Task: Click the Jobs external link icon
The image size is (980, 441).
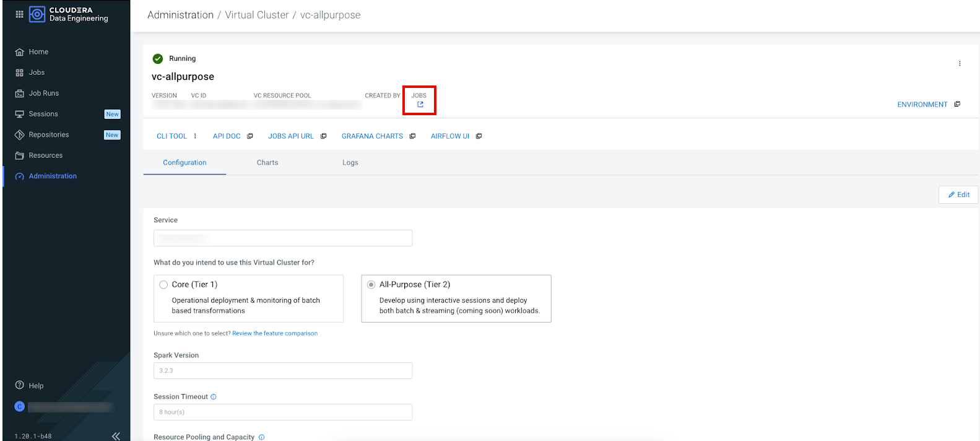Action: (x=420, y=105)
